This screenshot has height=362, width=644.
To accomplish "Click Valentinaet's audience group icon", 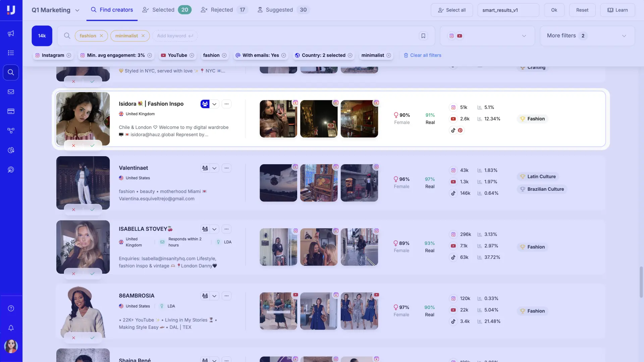I will (205, 168).
